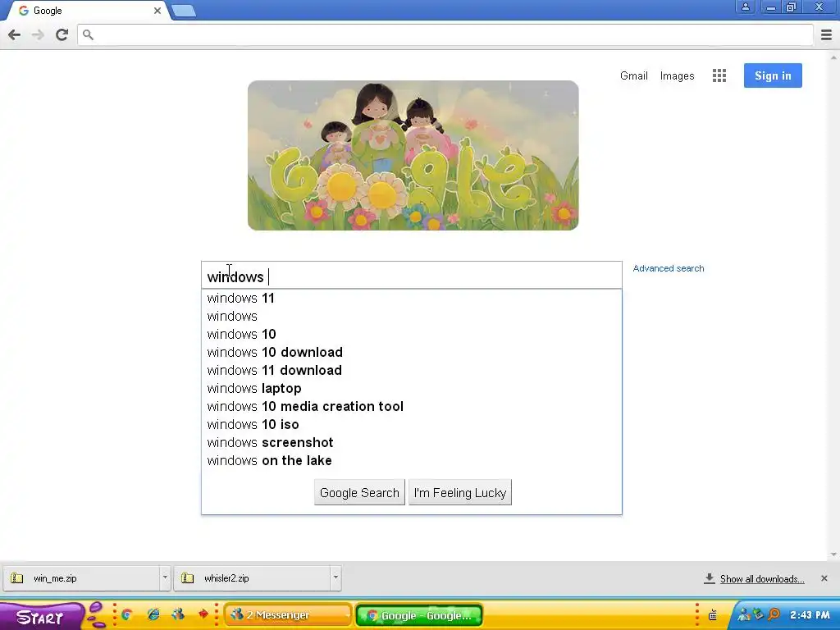
Task: Click the Sign in button
Action: pyautogui.click(x=773, y=75)
